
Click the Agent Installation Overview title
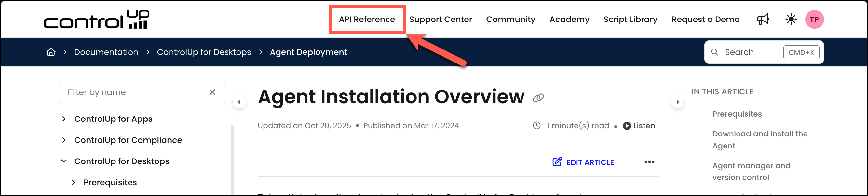click(x=391, y=97)
